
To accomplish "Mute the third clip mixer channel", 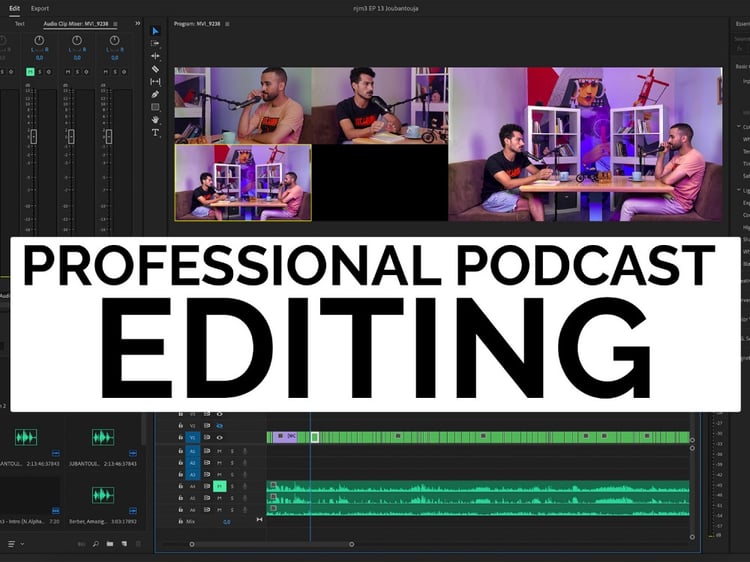I will click(106, 72).
